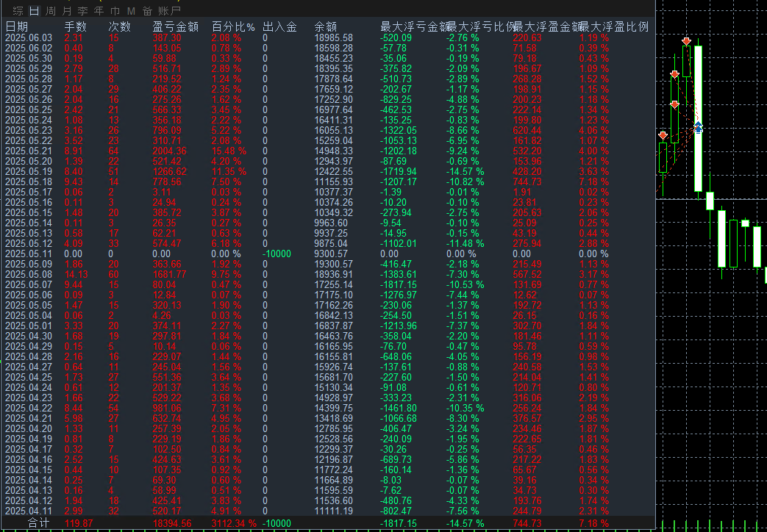
Task: Click the 日期 column header
Action: pyautogui.click(x=17, y=27)
